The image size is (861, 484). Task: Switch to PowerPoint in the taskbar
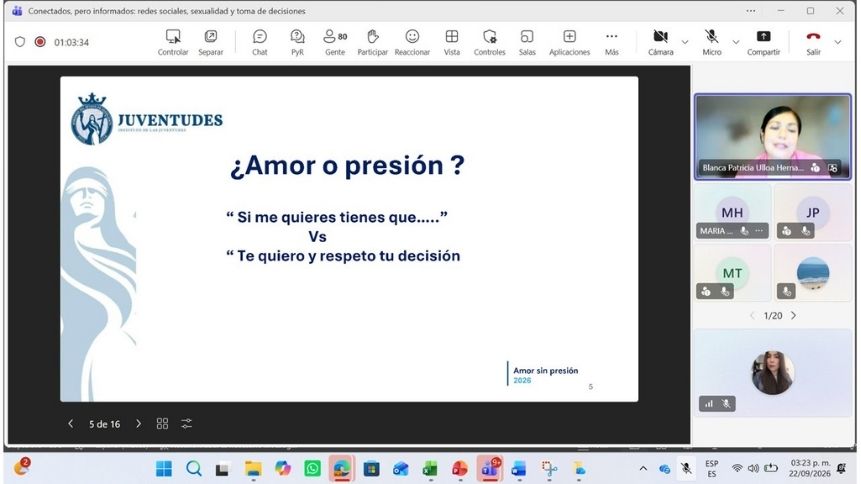click(460, 469)
